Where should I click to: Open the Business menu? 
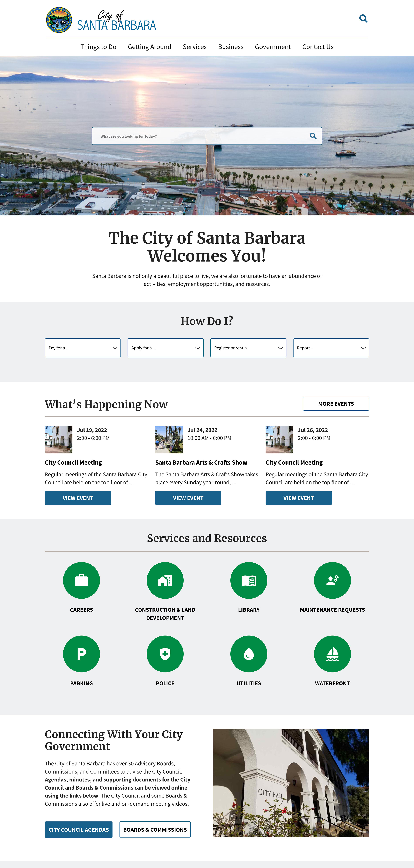pos(231,47)
